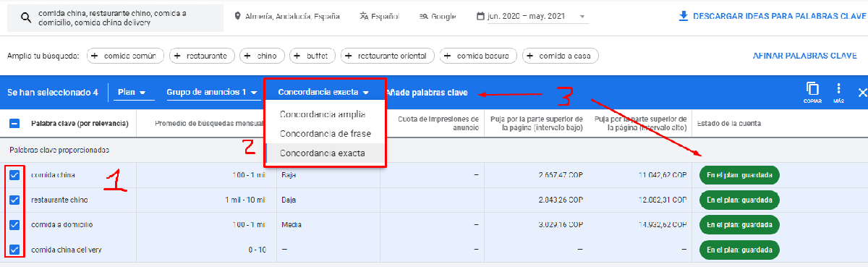The width and height of the screenshot is (868, 267).
Task: Click 'Afinar palabras clave' link
Action: point(804,56)
